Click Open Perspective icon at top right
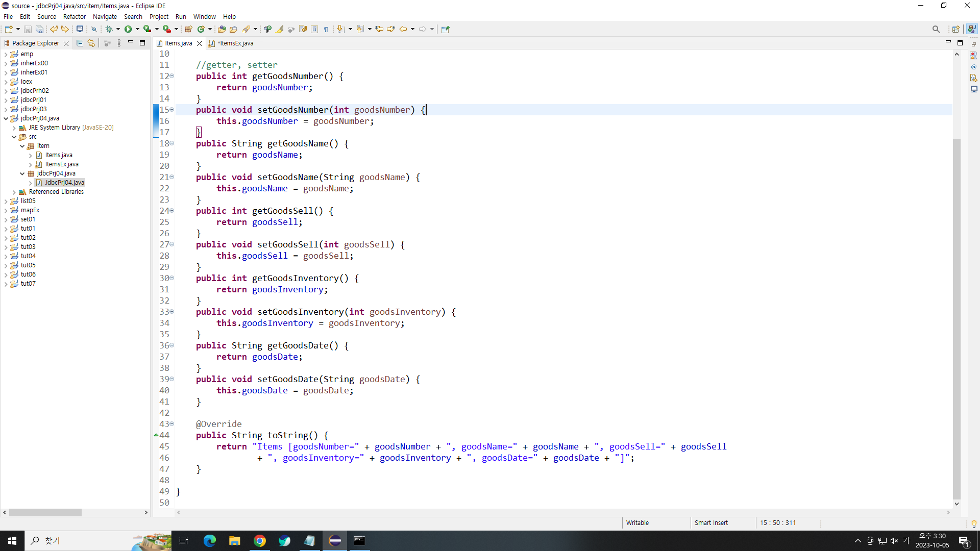This screenshot has height=551, width=980. pyautogui.click(x=955, y=29)
